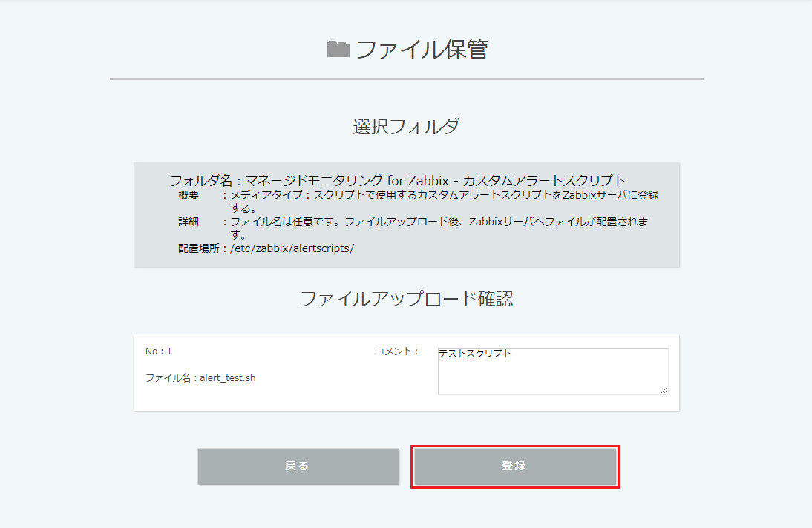812x528 pixels.
Task: Click the textarea resize handle corner
Action: 664,390
